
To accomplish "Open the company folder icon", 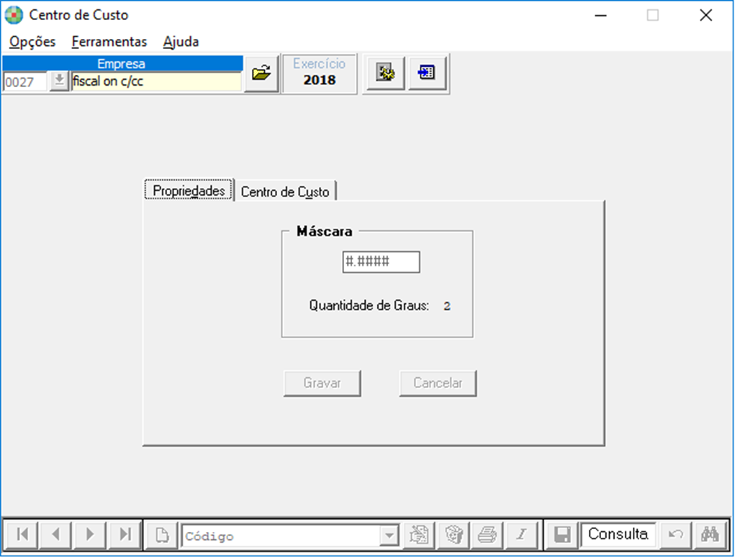I will click(261, 73).
